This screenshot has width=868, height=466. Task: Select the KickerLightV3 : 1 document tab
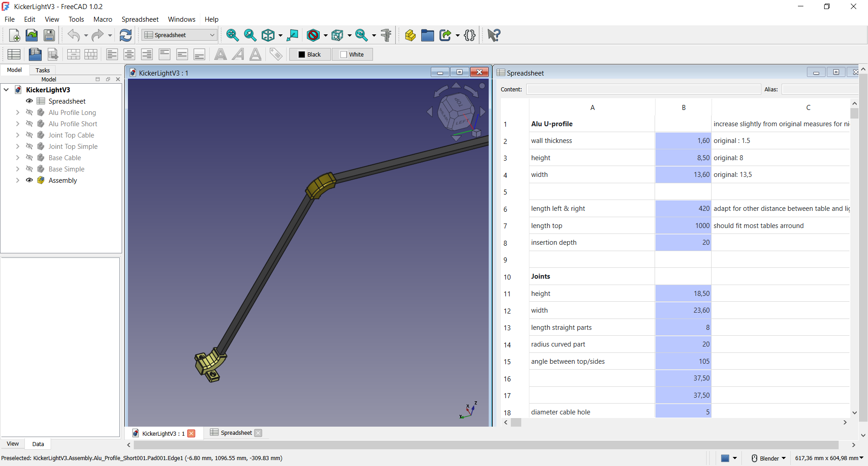(163, 433)
